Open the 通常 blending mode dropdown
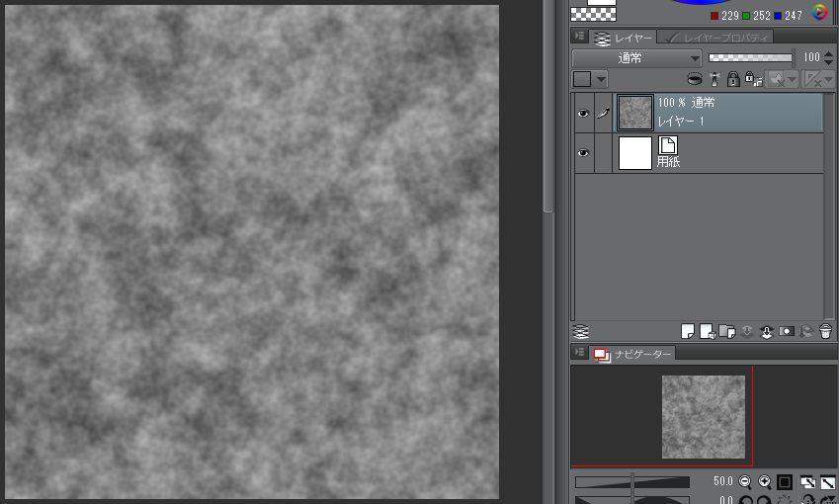 click(636, 57)
